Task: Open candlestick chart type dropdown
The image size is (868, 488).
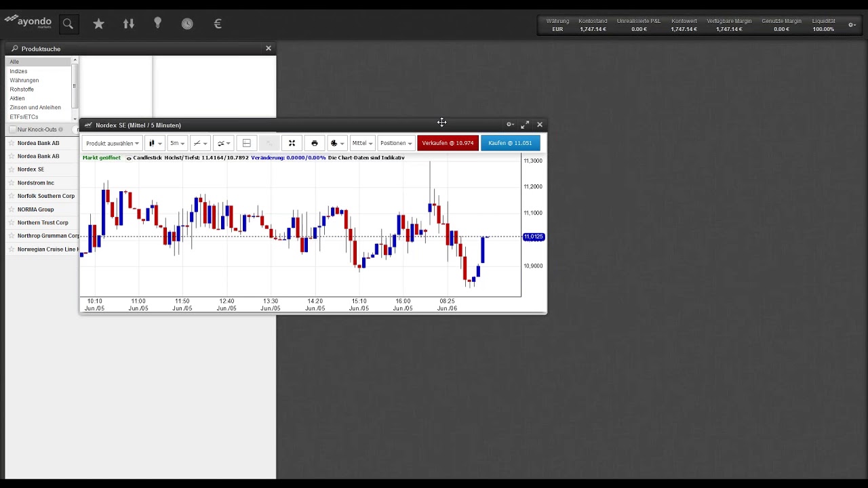Action: coord(155,143)
